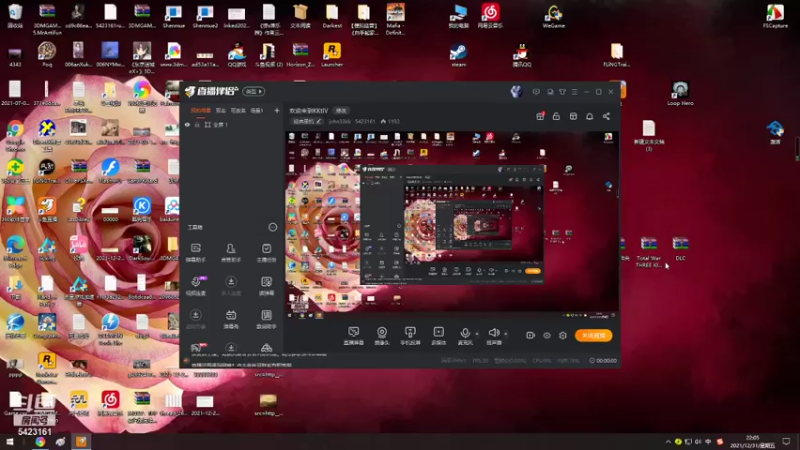Open the Shenmue2 desktop shortcut

point(205,16)
